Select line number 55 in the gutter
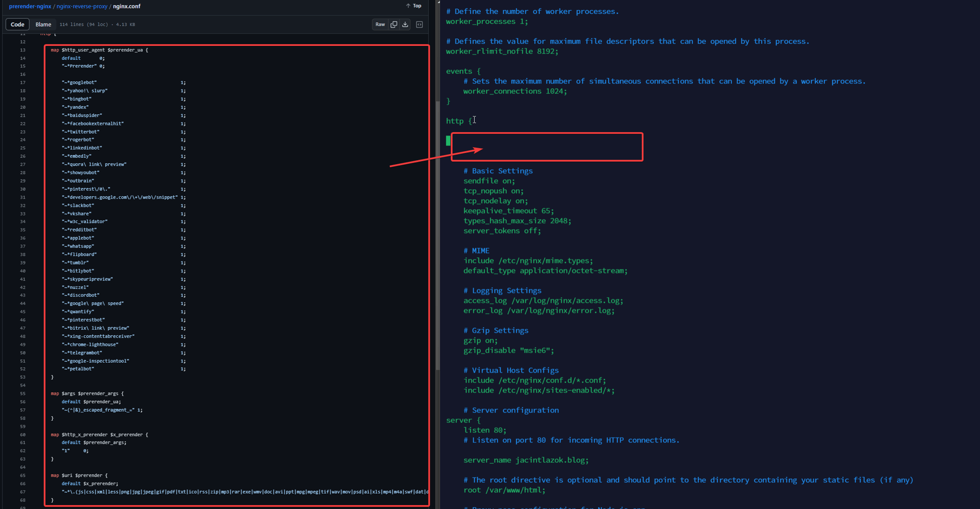 coord(23,393)
